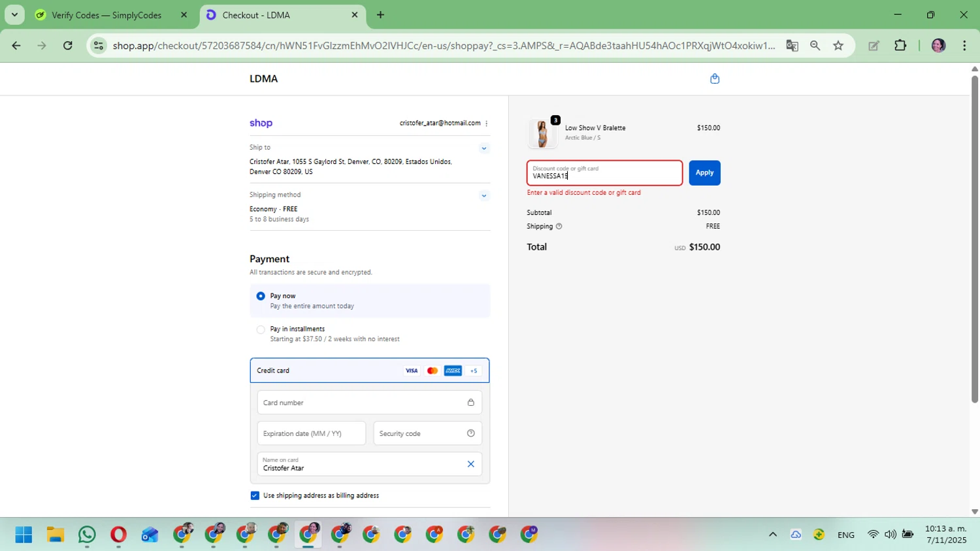Open WhatsApp from the taskbar

point(87,535)
